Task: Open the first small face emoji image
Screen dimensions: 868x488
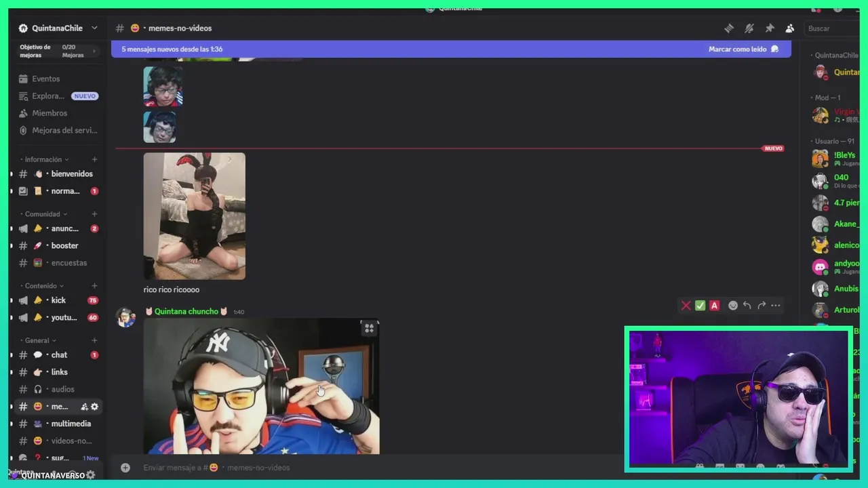Action: tap(163, 86)
